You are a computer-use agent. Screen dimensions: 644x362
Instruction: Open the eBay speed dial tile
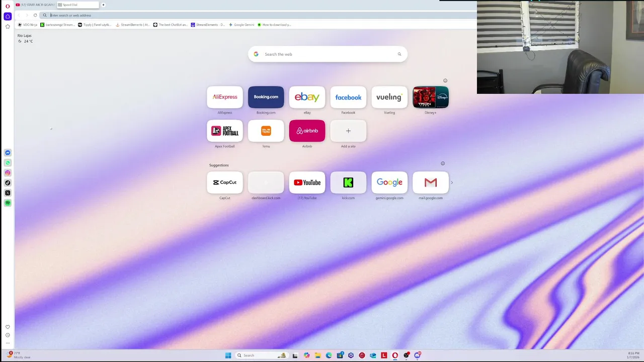pos(307,98)
